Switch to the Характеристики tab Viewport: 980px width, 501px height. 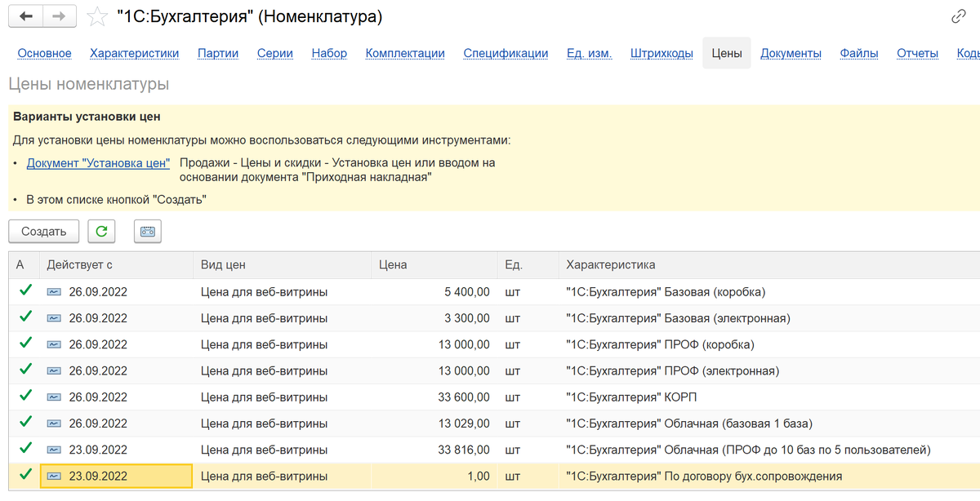[x=134, y=53]
